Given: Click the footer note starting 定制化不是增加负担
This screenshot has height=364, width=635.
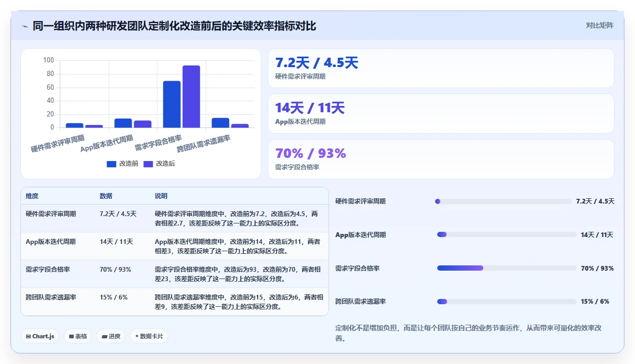Looking at the screenshot, I should (x=468, y=333).
